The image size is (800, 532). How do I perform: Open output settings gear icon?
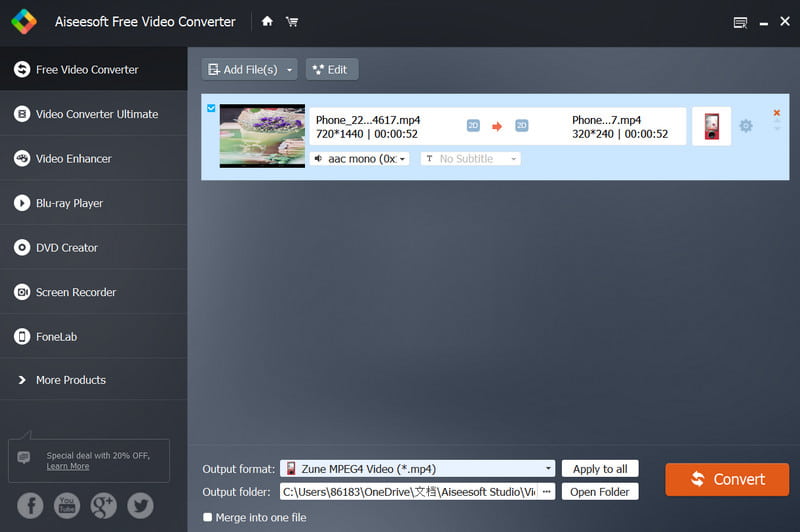coord(745,125)
